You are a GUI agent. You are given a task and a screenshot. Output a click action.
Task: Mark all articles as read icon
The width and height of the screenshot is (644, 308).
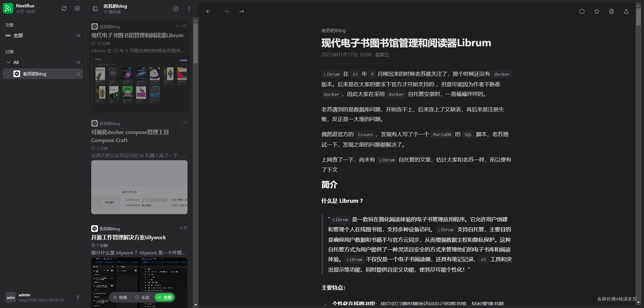[x=176, y=9]
